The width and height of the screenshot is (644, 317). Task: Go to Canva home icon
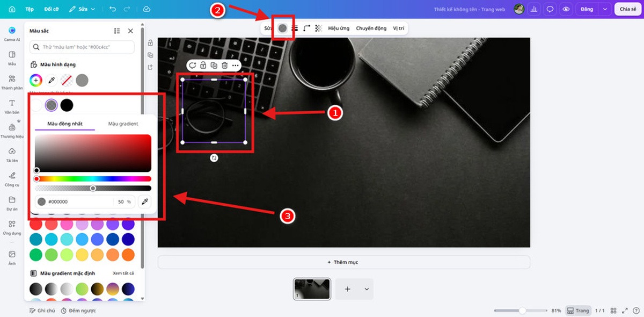12,9
